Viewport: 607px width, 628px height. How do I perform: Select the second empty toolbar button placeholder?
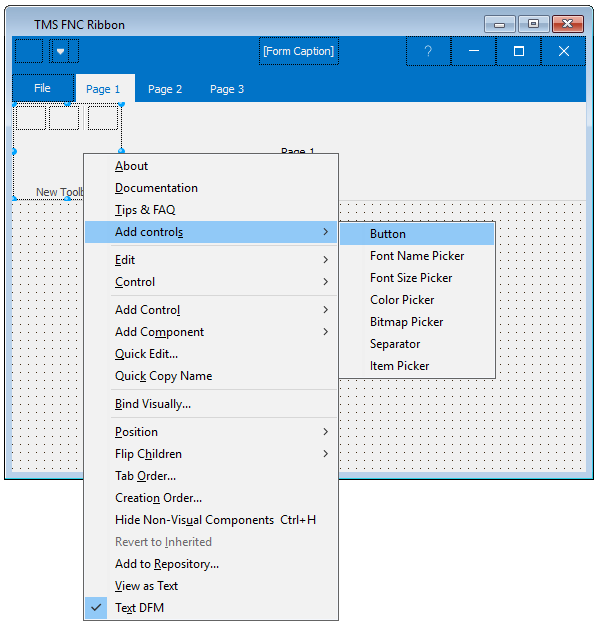click(64, 118)
